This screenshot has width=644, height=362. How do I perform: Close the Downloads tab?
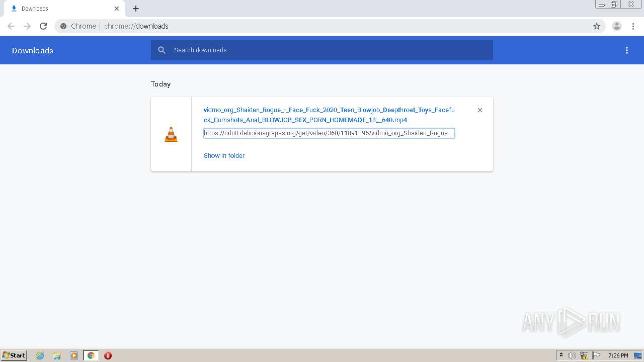[x=117, y=9]
